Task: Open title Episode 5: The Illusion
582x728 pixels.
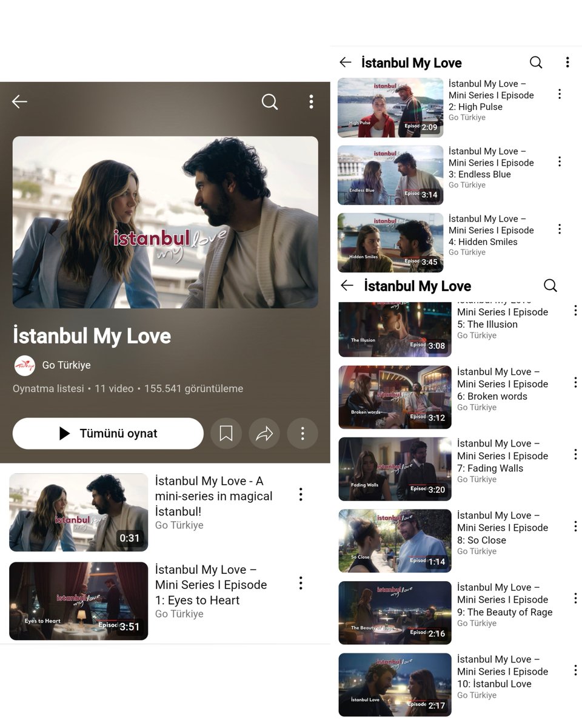Action: pos(503,315)
